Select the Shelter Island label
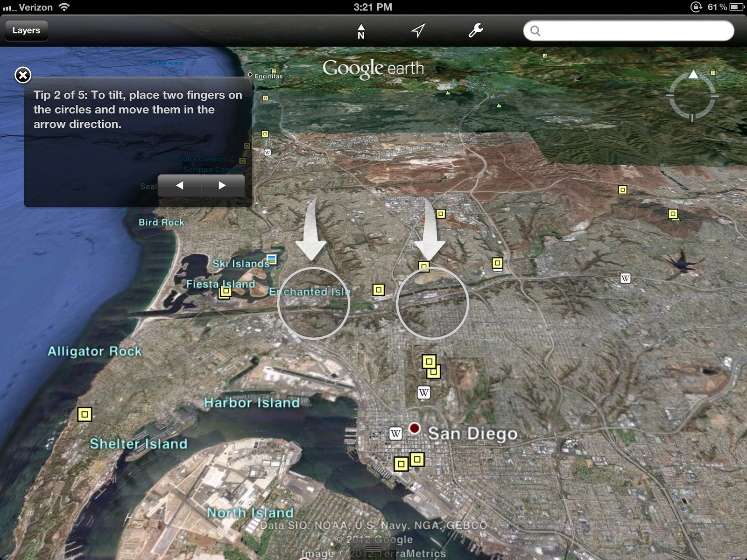The height and width of the screenshot is (560, 747). coord(139,444)
